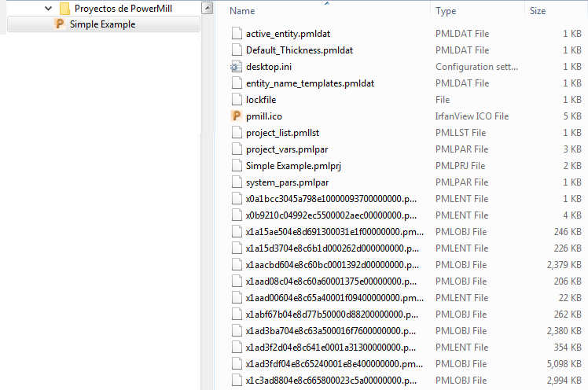Click the icon of file x0b9210c04992ec55
Image resolution: width=588 pixels, height=390 pixels.
(237, 215)
